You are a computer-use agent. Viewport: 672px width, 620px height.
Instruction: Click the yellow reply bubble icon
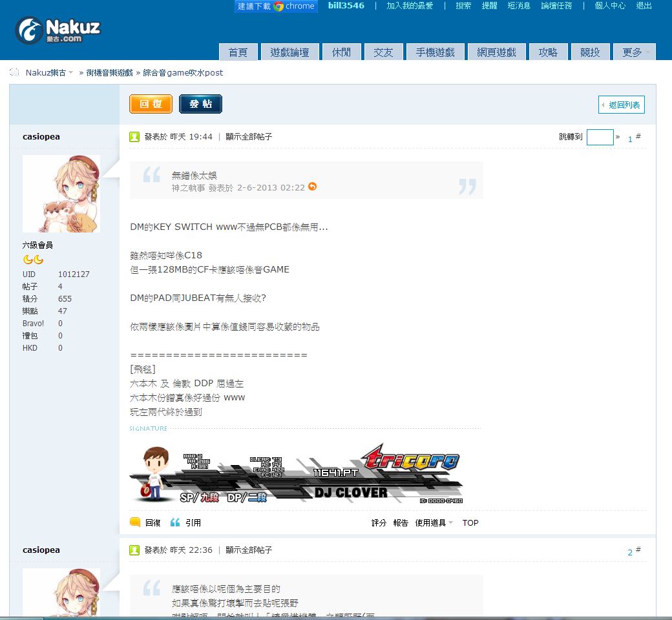[x=135, y=522]
